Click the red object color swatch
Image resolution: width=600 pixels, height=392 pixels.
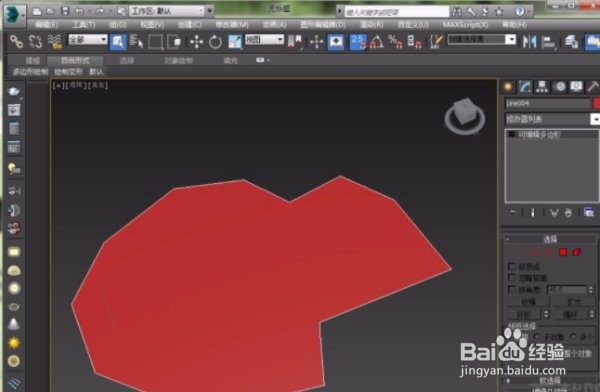tap(596, 103)
